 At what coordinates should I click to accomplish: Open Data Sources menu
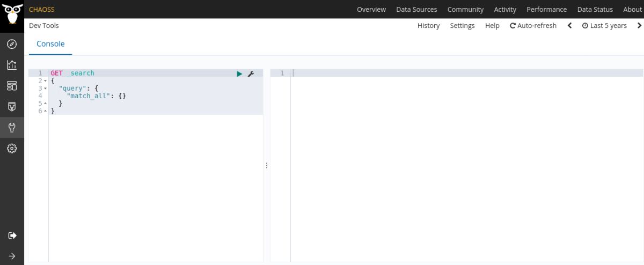[x=416, y=9]
